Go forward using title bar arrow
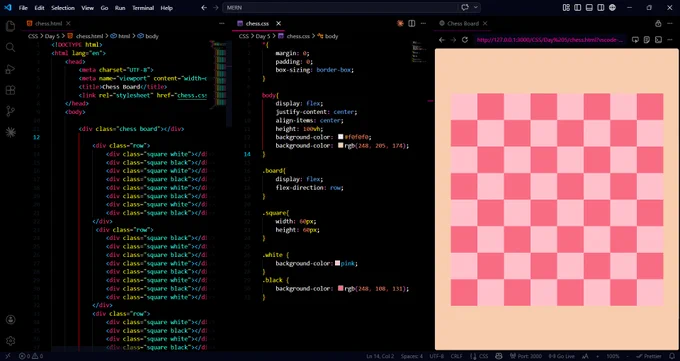Viewport: 680px width, 361px height. (216, 8)
